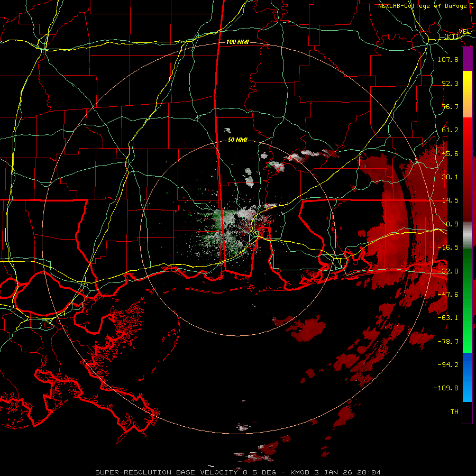Click the -63.1 velocity scale value

tap(448, 318)
